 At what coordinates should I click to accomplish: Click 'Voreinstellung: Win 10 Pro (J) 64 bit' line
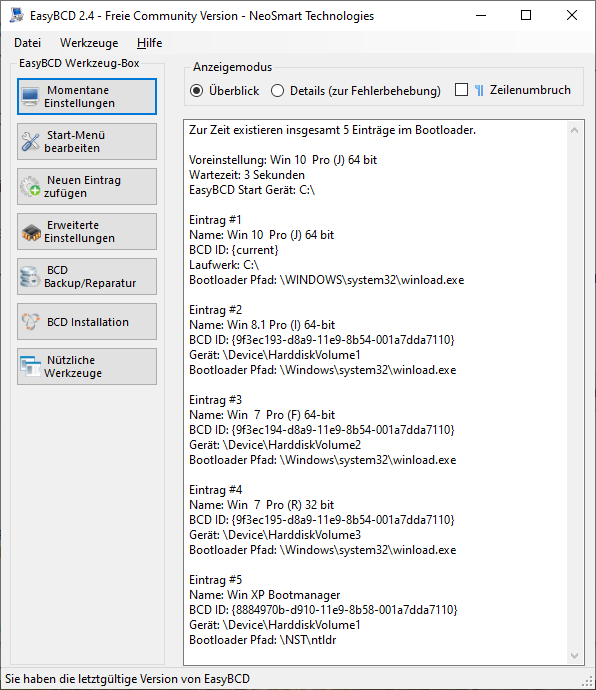pyautogui.click(x=283, y=160)
